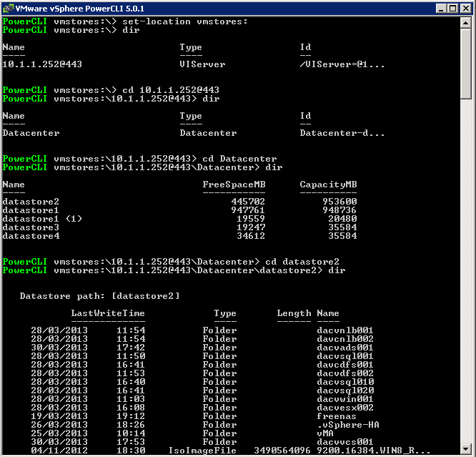Click the davcdfs001 folder name
This screenshot has width=476, height=457.
345,365
